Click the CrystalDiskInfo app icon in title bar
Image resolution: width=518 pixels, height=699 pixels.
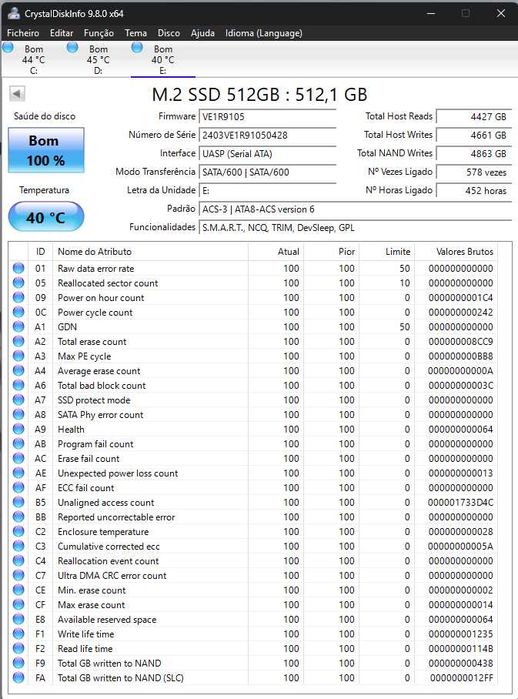(14, 13)
